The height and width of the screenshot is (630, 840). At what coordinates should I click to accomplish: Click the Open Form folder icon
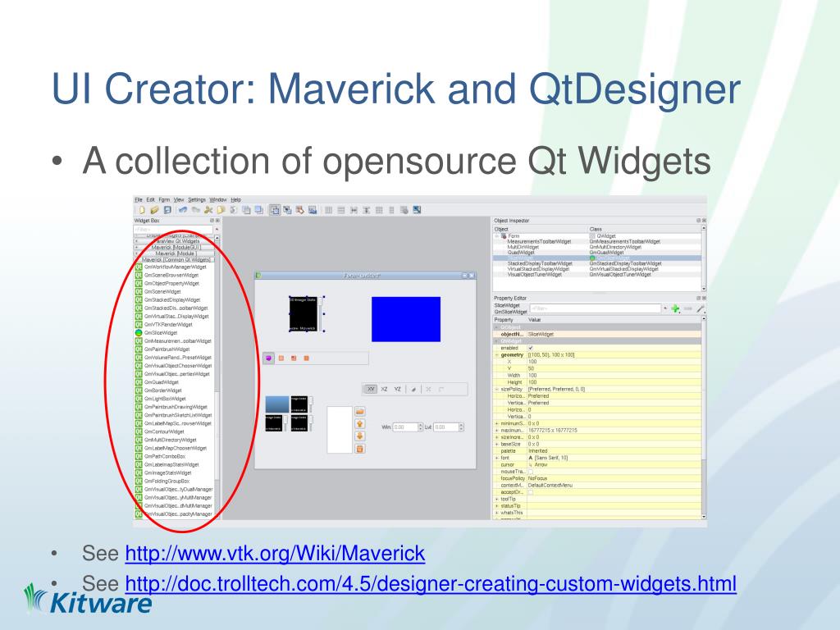[154, 210]
